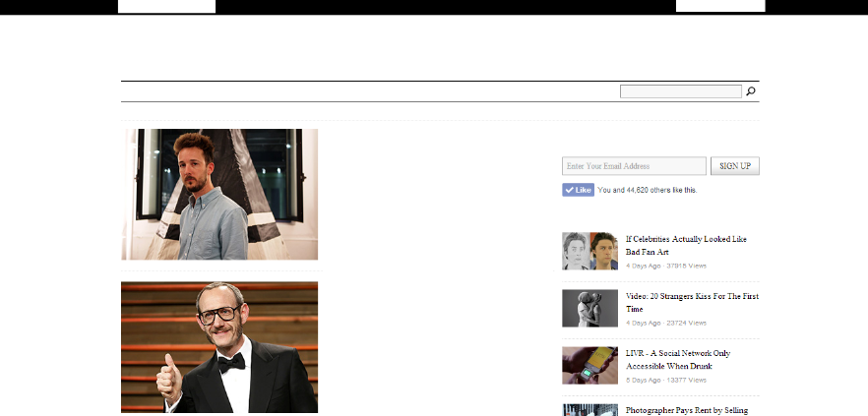868x416 pixels.
Task: Click the Photographer Pays Rent article thumbnail
Action: [589, 409]
